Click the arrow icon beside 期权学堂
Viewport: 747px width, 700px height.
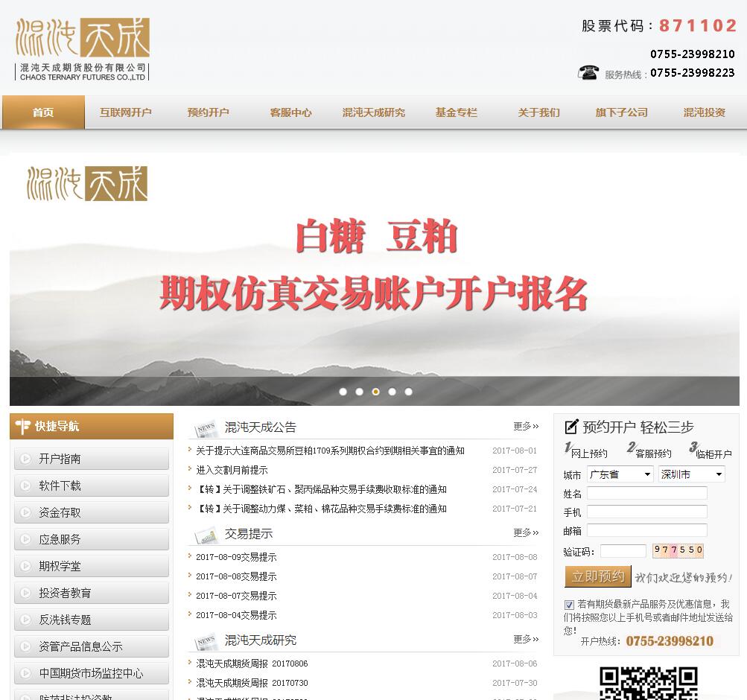(26, 566)
